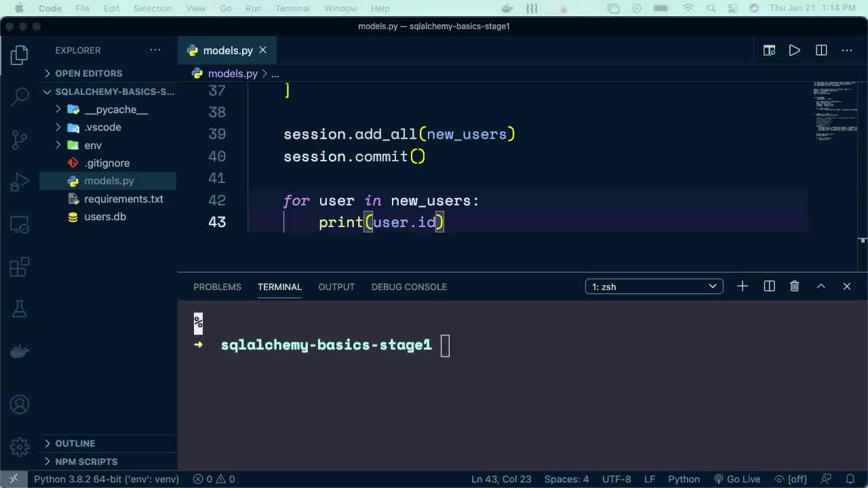The image size is (868, 488).
Task: Switch to the Debug Console tab
Action: point(409,287)
